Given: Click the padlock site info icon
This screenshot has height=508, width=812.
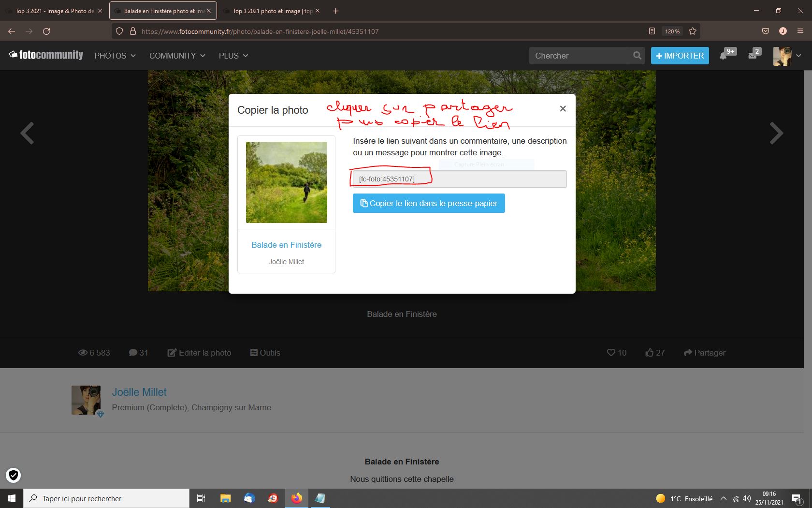Looking at the screenshot, I should pos(133,31).
